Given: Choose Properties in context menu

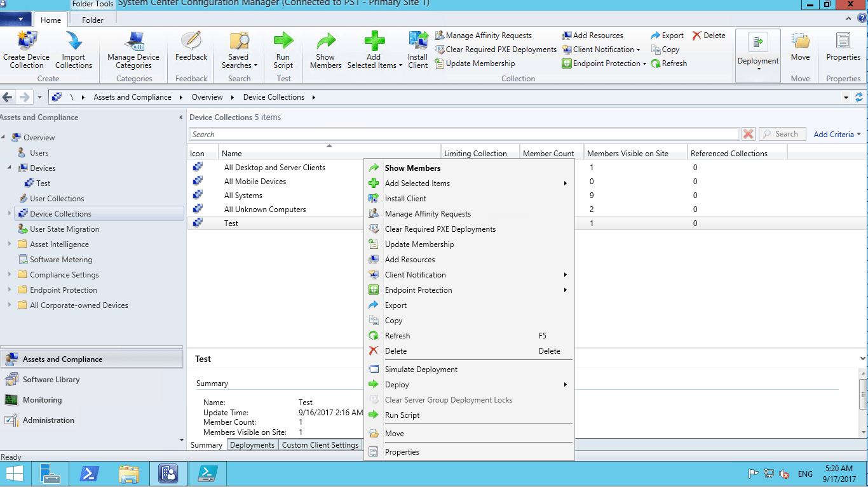Looking at the screenshot, I should (469, 452).
